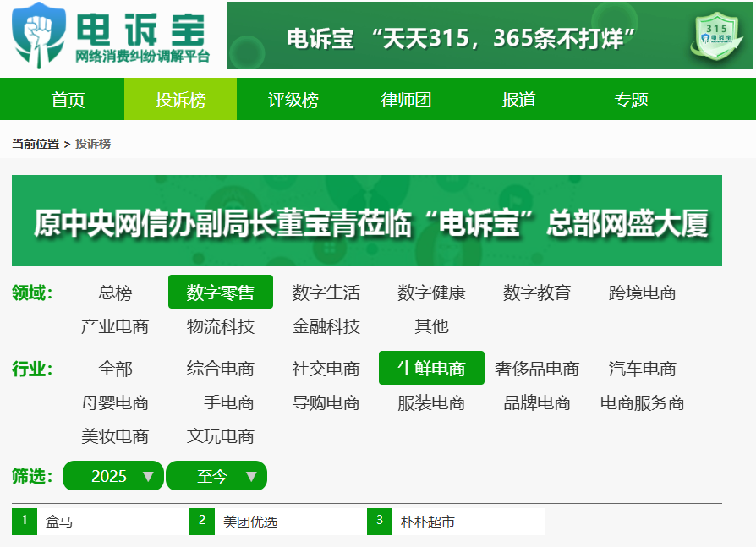Open the rank 1 盒马 entry

coord(101,522)
